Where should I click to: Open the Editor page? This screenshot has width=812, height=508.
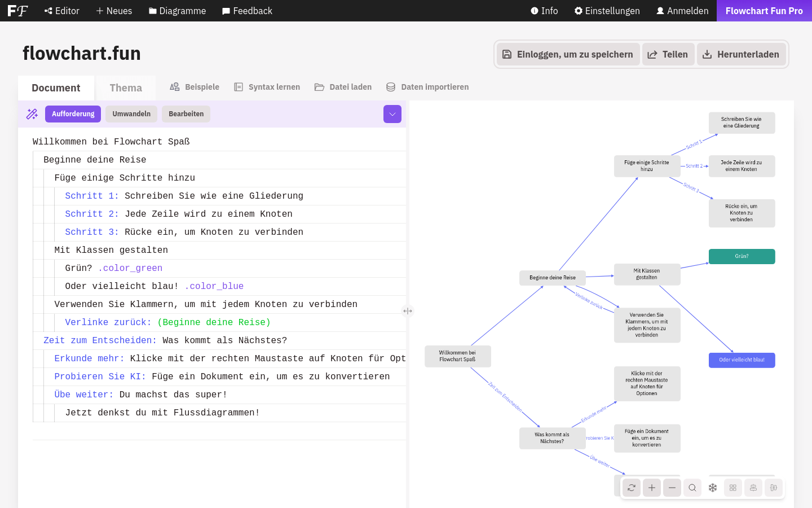point(62,11)
